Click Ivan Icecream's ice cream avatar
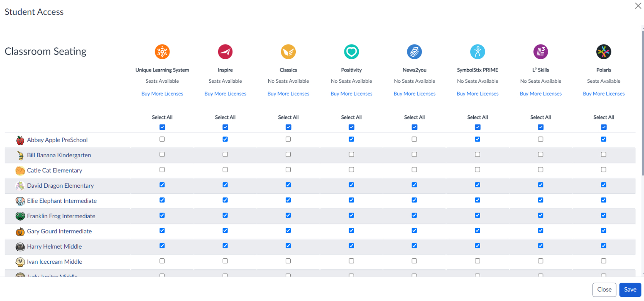This screenshot has height=301, width=644. tap(20, 262)
